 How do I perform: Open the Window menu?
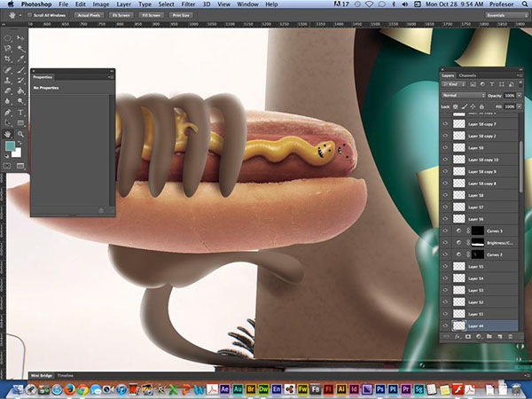(247, 4)
